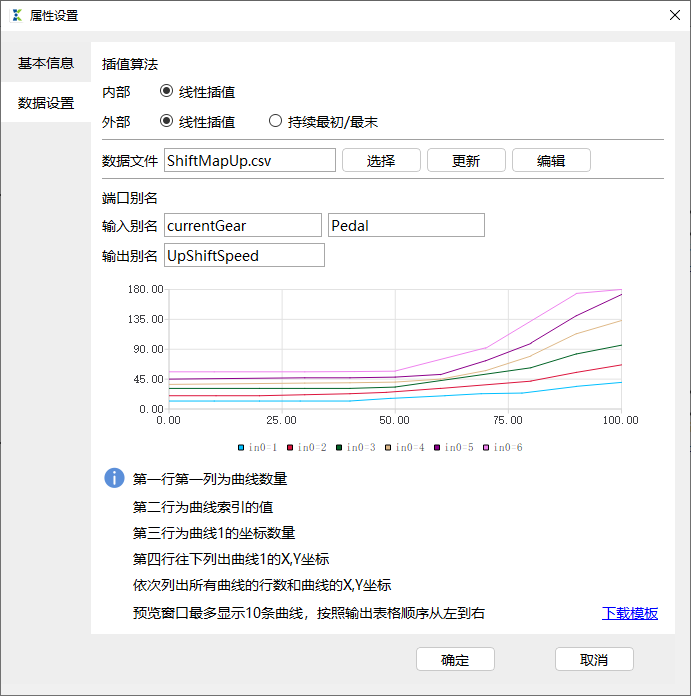This screenshot has width=691, height=696.
Task: Open the 下载模板 link
Action: coord(630,613)
